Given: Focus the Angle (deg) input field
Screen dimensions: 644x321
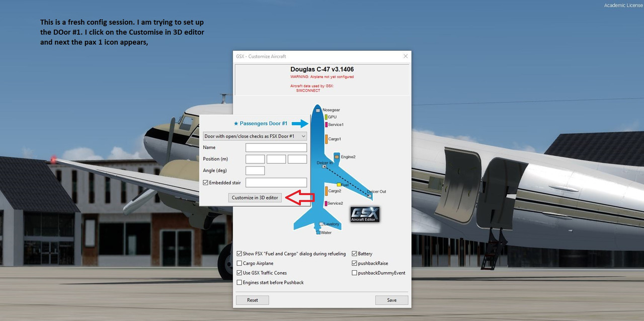Looking at the screenshot, I should coord(255,171).
